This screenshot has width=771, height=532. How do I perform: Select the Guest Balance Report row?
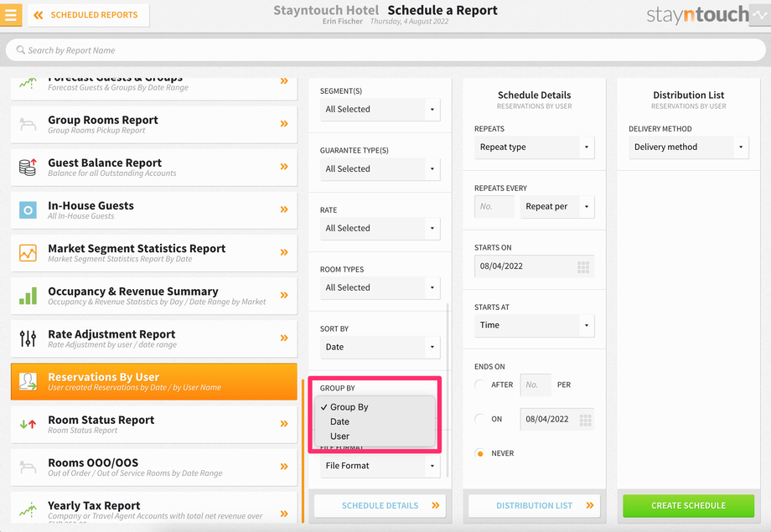tap(154, 168)
